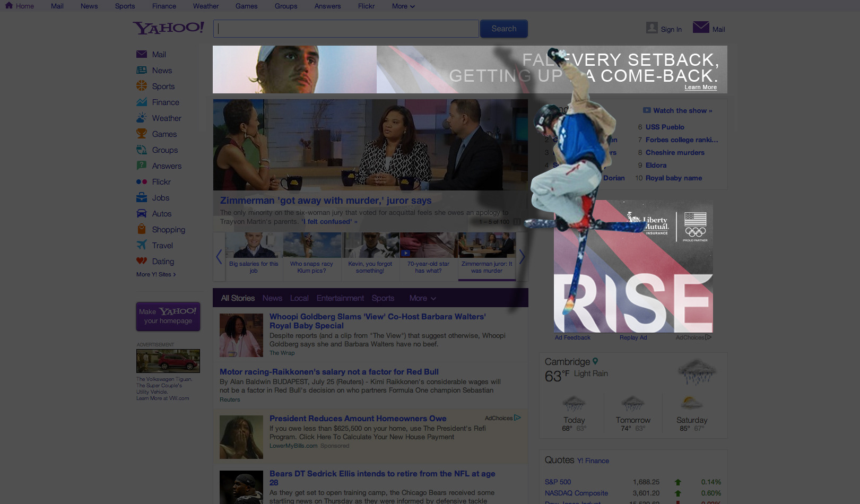Click the Dating hearts icon in sidebar
860x504 pixels.
pyautogui.click(x=141, y=261)
